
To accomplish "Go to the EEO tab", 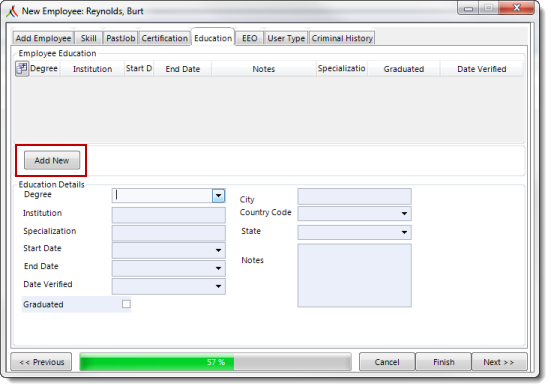I will pos(249,38).
